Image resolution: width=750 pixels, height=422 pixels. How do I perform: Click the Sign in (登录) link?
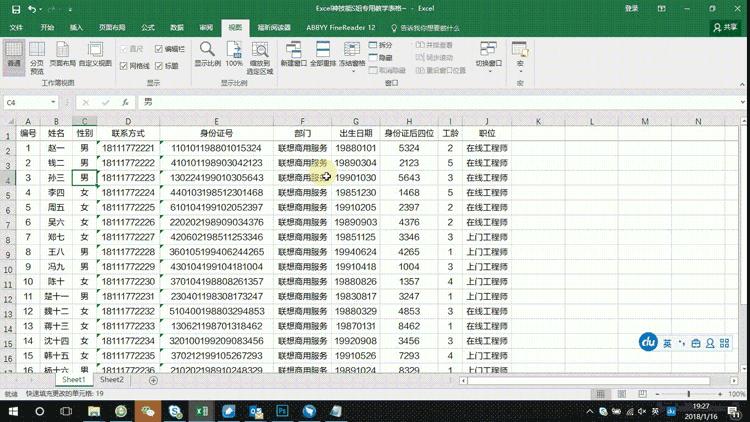click(631, 9)
